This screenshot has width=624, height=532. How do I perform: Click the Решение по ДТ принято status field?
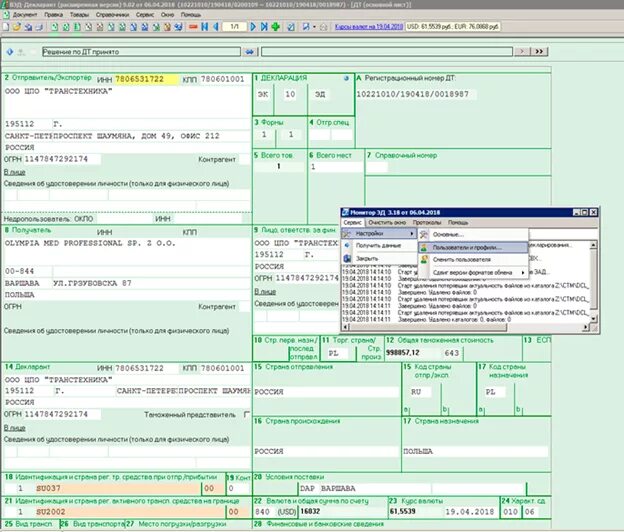(141, 52)
